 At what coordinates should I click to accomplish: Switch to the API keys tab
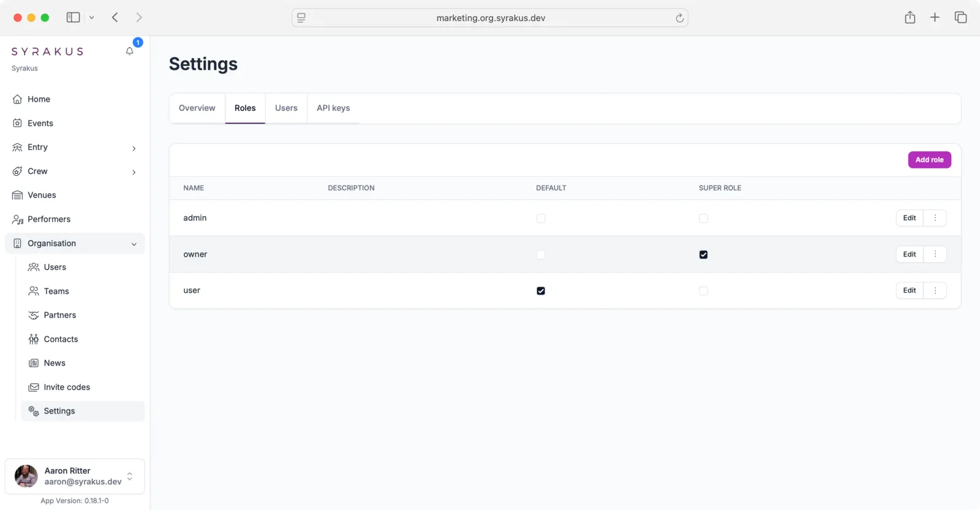[x=333, y=108]
